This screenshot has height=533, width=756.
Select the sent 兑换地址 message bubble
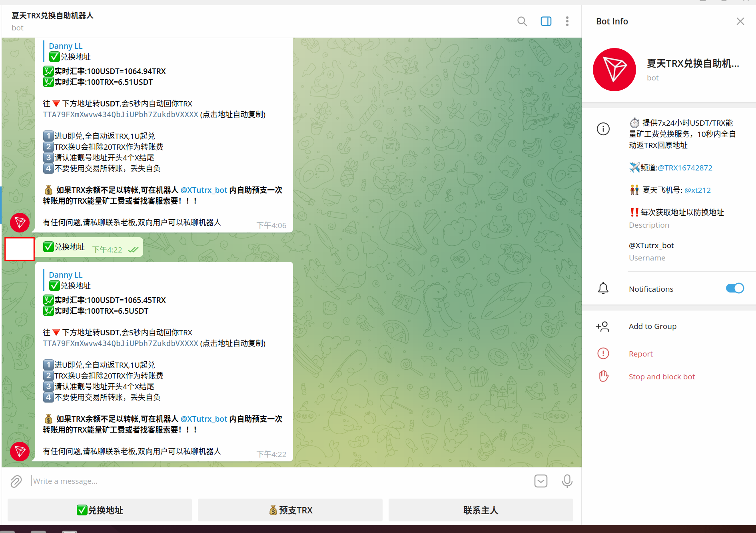pyautogui.click(x=89, y=247)
